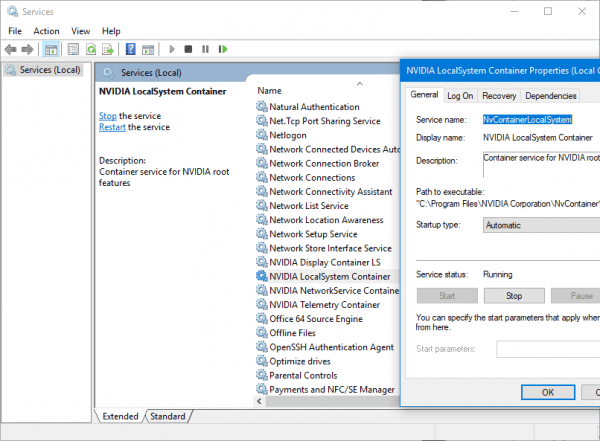
Task: Select Net.Tcp Port Sharing Service row
Action: point(324,121)
